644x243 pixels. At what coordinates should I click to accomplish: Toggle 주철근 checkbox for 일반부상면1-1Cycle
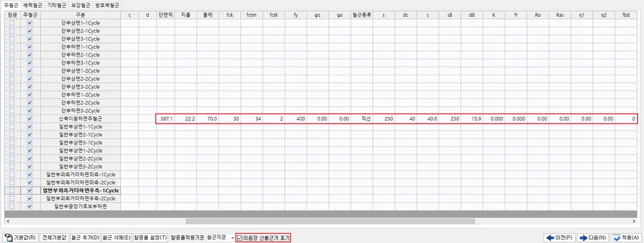[30, 127]
